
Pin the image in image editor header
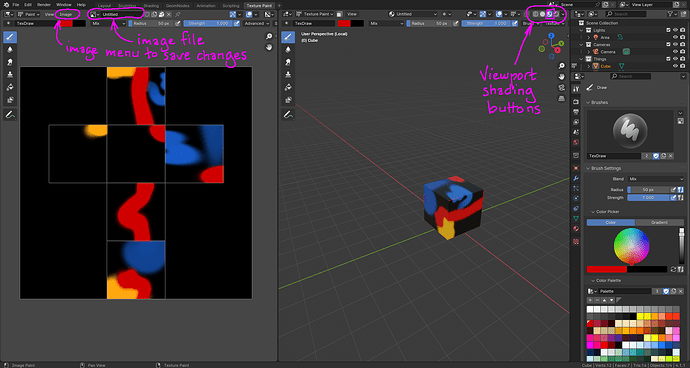[x=178, y=15]
